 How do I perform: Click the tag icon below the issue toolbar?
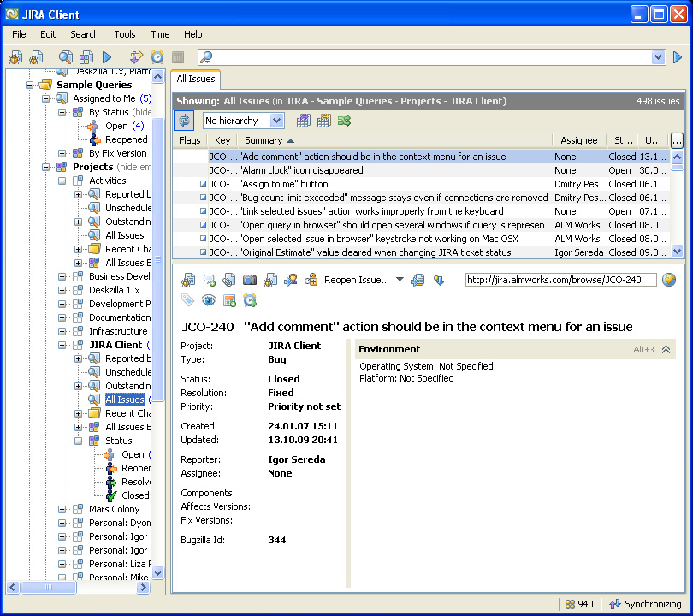[x=188, y=300]
